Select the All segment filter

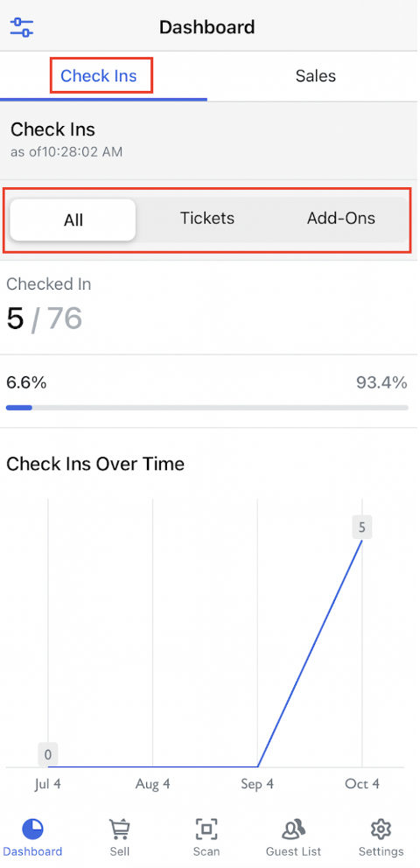pos(73,220)
